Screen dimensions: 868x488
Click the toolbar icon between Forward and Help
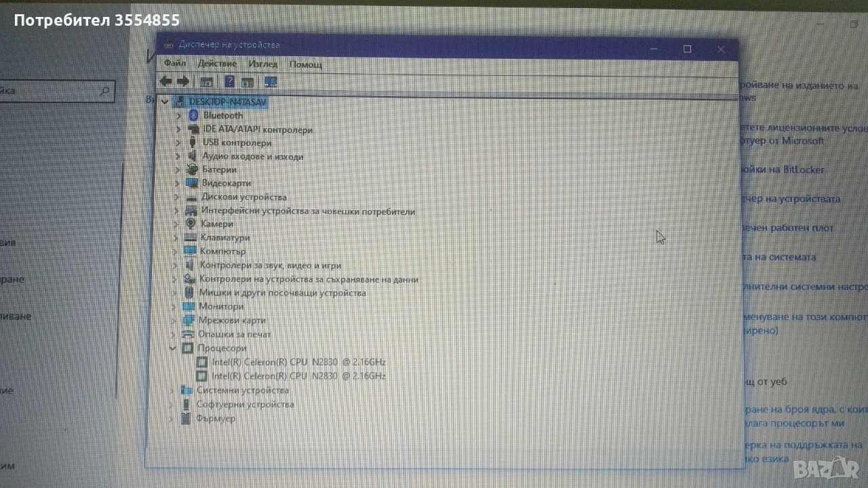(x=207, y=82)
